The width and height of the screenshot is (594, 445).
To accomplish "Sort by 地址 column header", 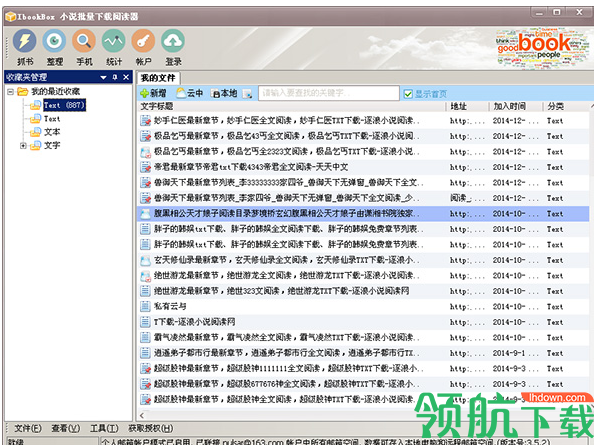I will (458, 106).
